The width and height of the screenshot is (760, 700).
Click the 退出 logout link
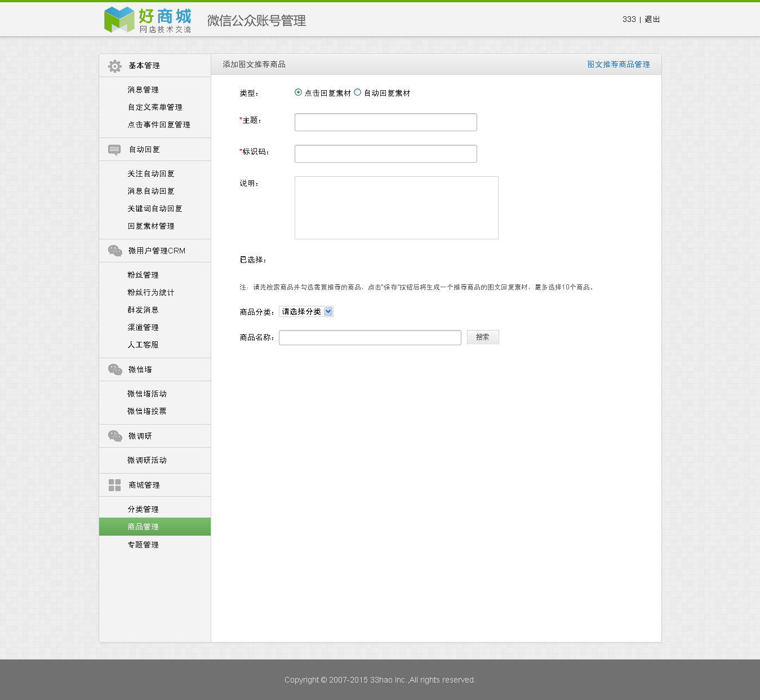652,19
